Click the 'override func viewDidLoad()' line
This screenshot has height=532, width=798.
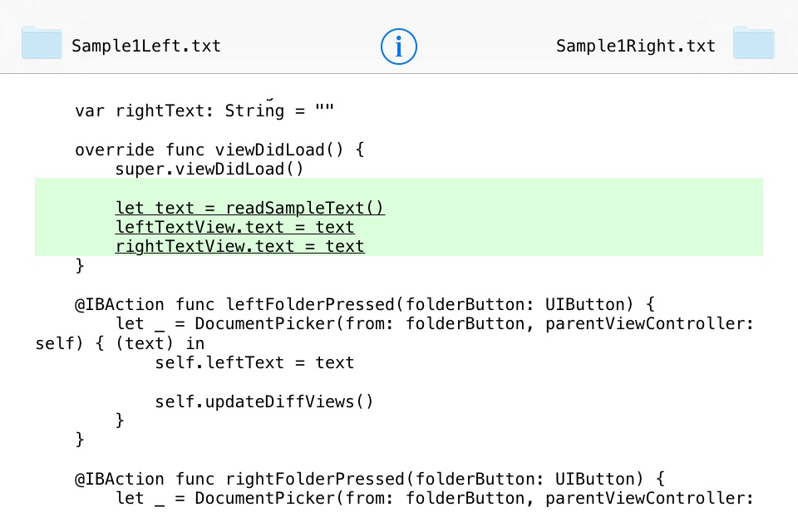coord(219,150)
